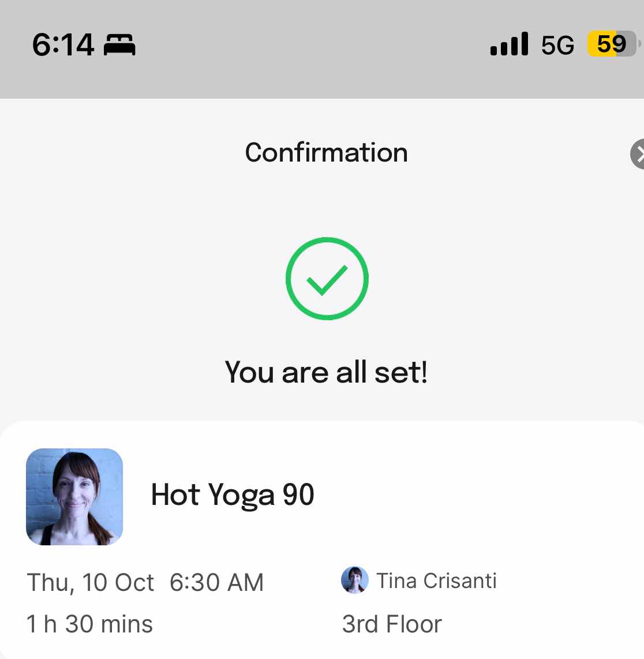Tap the white class details card
The height and width of the screenshot is (659, 644).
coord(322,540)
